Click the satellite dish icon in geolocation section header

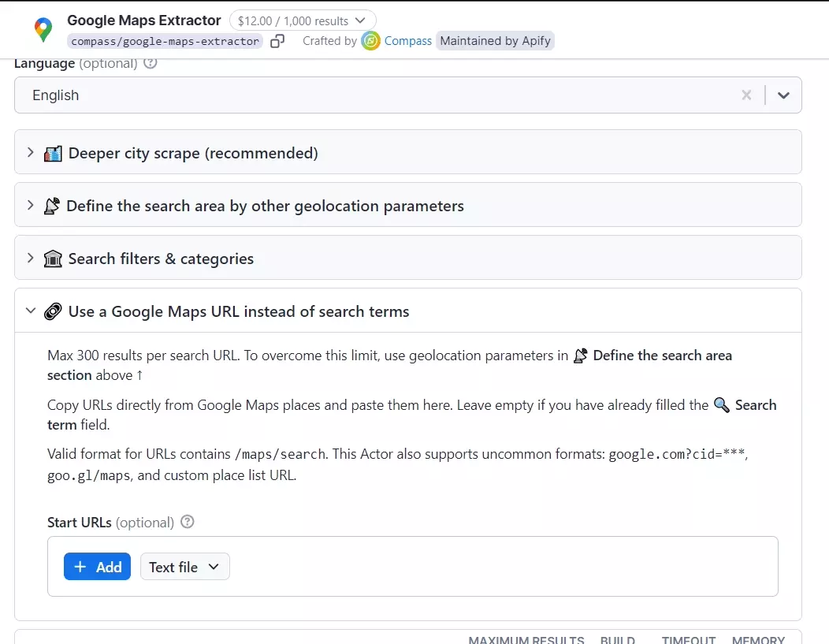coord(52,206)
